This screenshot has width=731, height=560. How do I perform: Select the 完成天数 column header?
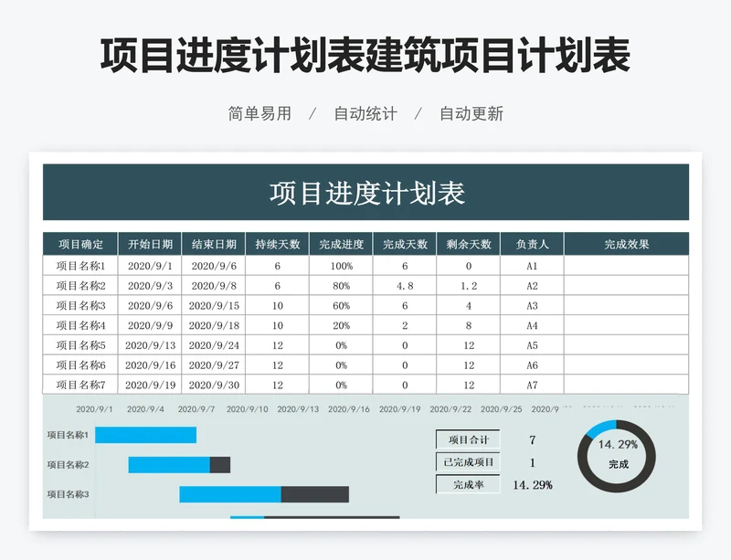point(405,244)
